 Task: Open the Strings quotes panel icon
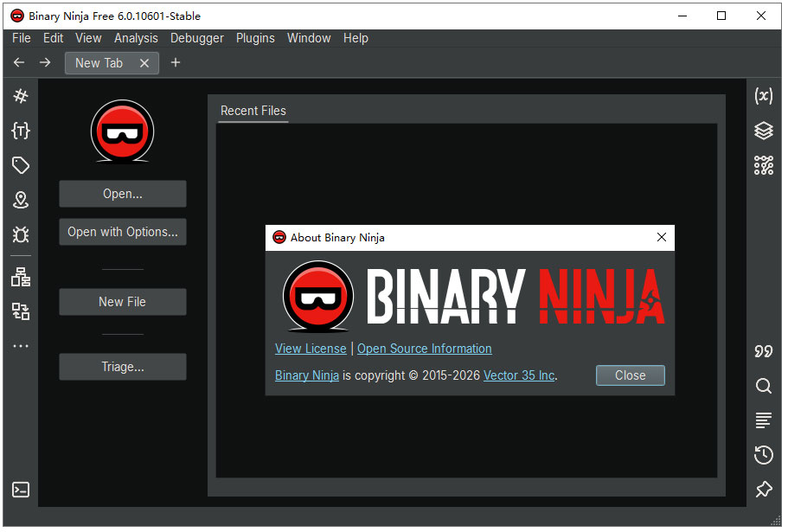(764, 351)
